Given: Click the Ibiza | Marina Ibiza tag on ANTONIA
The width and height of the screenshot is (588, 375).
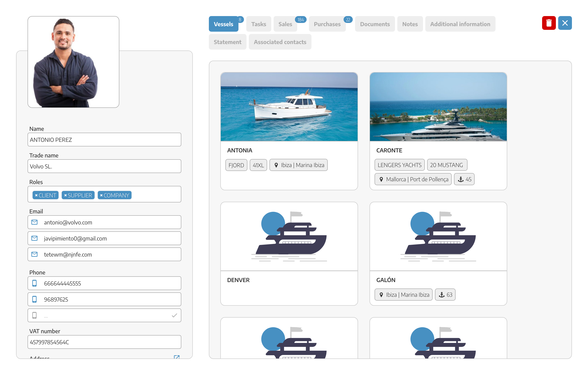Looking at the screenshot, I should click(x=299, y=165).
